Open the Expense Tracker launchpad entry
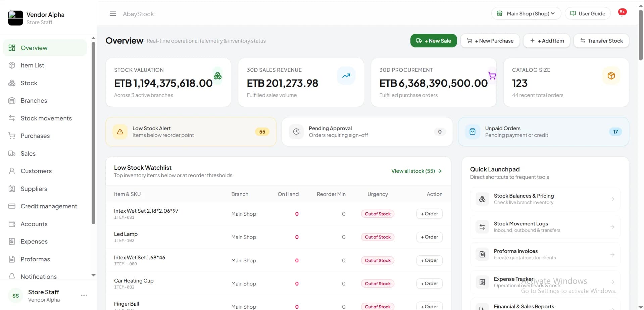Image resolution: width=644 pixels, height=310 pixels. pos(545,282)
